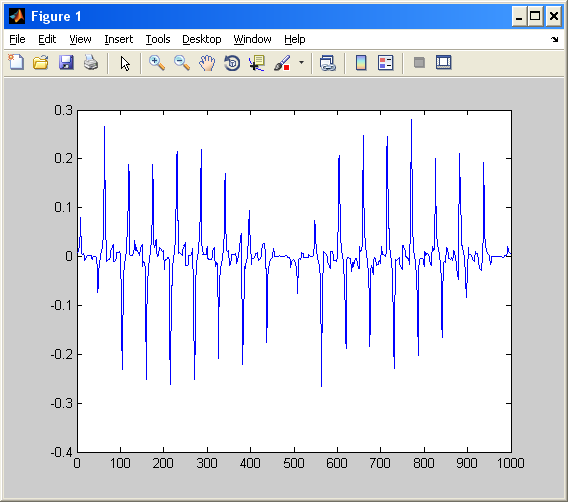
Task: Hide plot tools using the gray square icon
Action: [419, 63]
